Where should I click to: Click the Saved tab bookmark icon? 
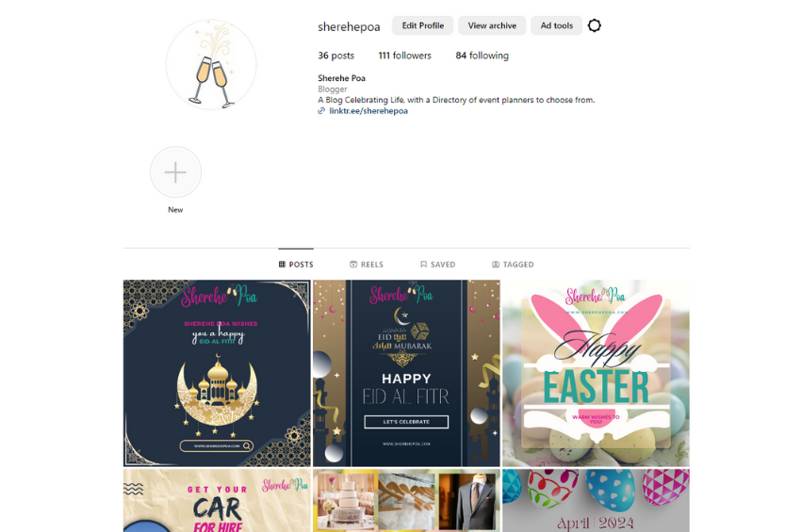coord(423,265)
